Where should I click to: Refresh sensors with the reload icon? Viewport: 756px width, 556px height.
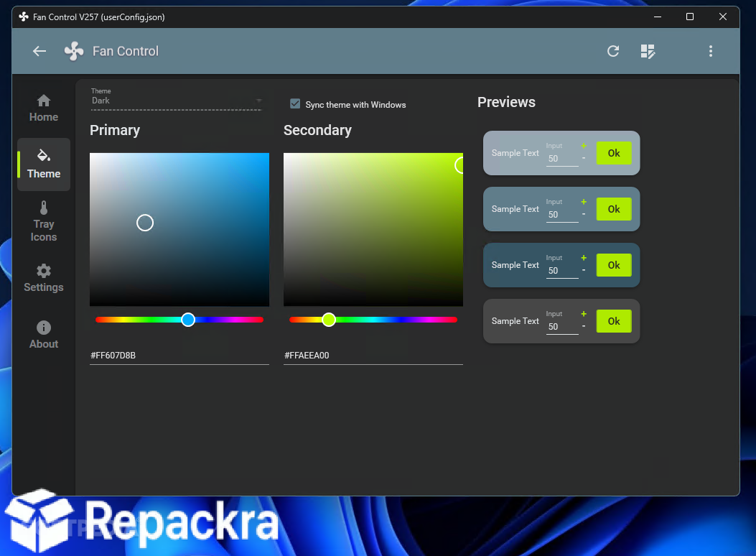(x=613, y=51)
